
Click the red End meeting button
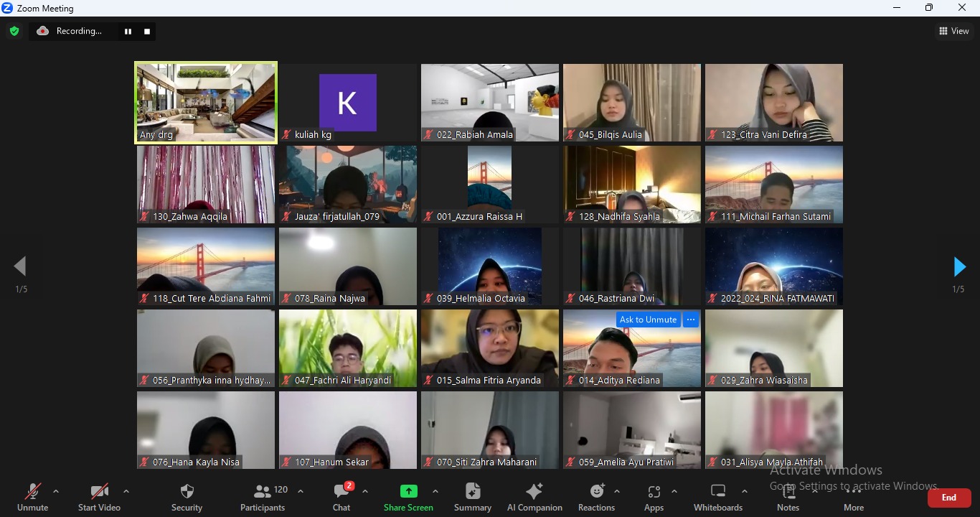point(949,498)
